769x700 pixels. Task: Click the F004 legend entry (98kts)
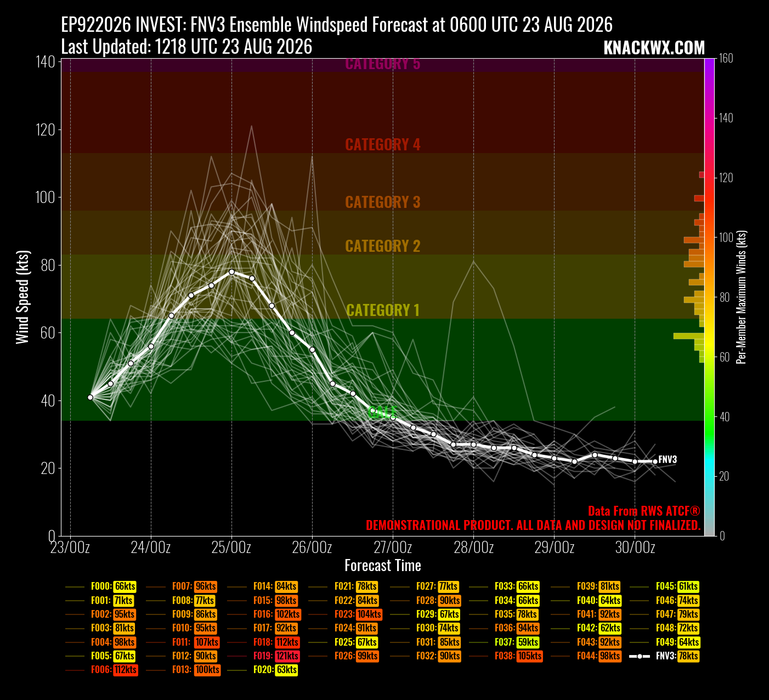[x=101, y=642]
